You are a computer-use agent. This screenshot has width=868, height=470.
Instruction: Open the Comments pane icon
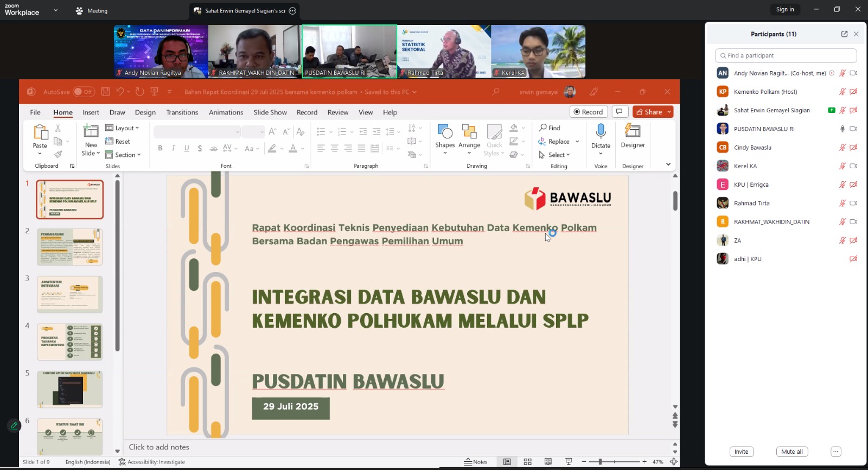pos(620,112)
